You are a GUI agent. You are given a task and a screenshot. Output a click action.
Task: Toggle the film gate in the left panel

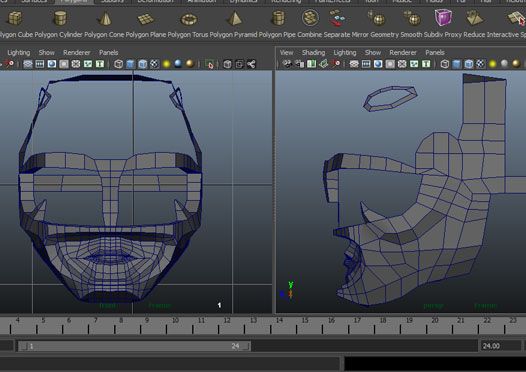click(x=40, y=64)
